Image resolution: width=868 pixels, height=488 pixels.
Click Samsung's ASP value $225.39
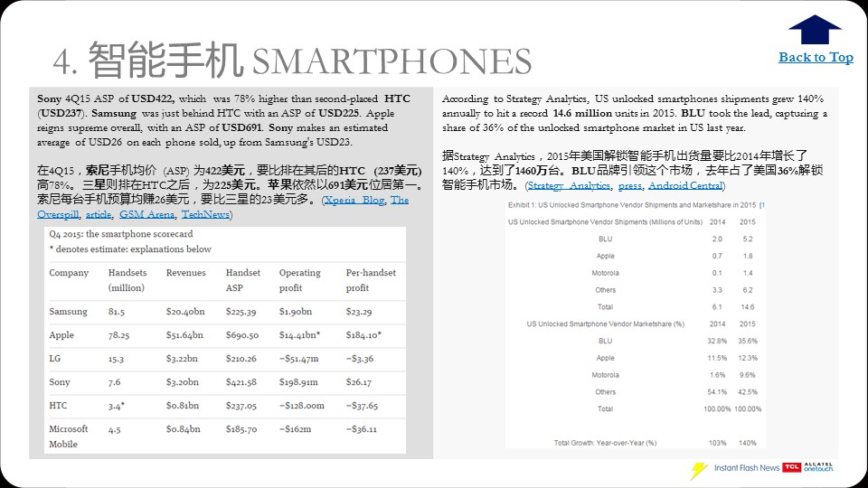click(241, 312)
